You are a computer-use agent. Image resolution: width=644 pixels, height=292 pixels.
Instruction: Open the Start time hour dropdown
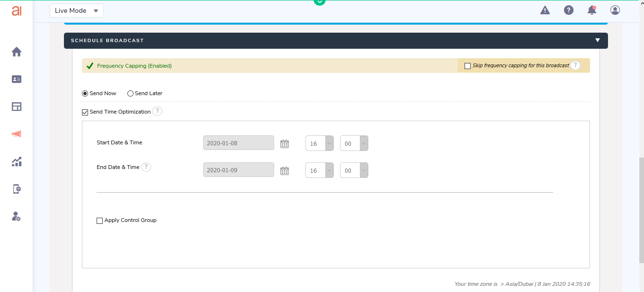(320, 143)
